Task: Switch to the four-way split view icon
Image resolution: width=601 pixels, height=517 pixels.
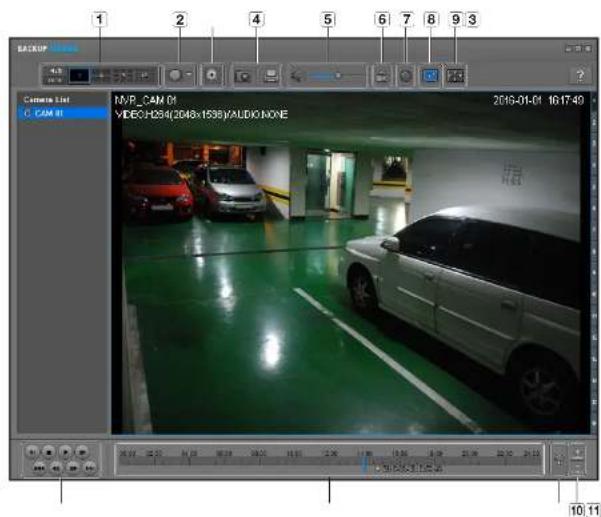Action: pyautogui.click(x=102, y=75)
